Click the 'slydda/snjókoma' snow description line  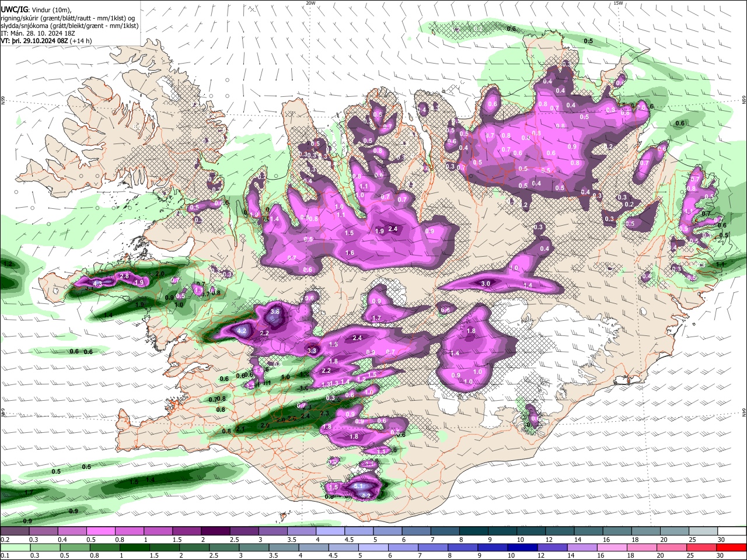69,26
